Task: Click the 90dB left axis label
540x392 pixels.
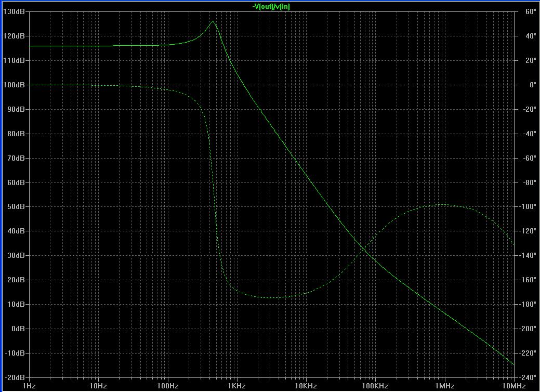Action: tap(16, 109)
